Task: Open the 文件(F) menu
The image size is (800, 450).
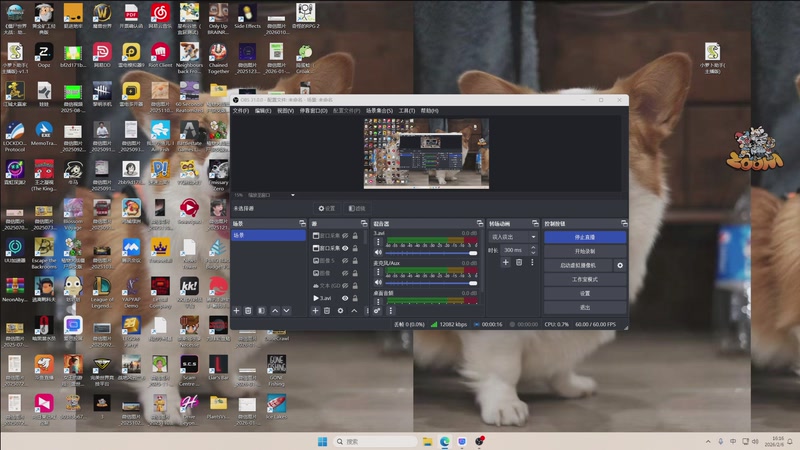Action: (x=240, y=111)
